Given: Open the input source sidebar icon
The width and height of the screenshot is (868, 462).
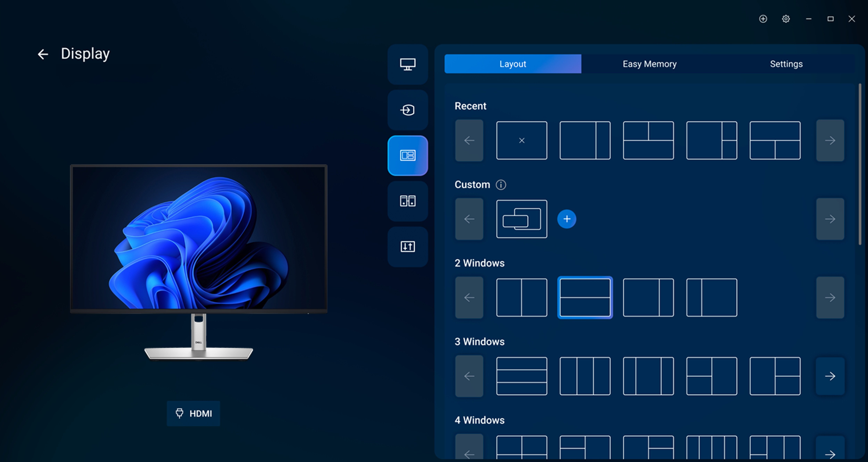Looking at the screenshot, I should pos(407,110).
